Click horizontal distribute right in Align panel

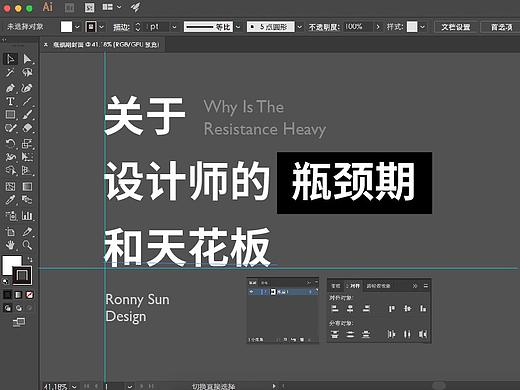coord(423,334)
